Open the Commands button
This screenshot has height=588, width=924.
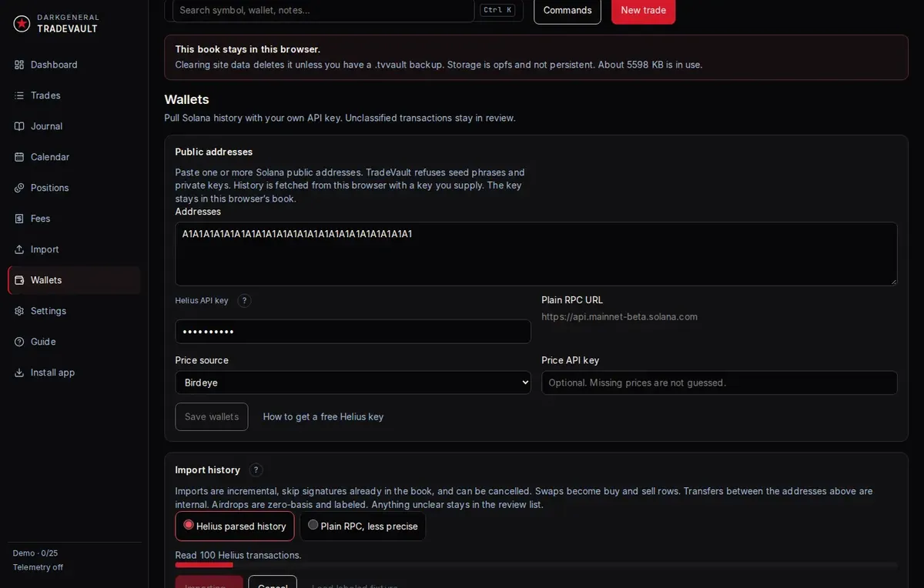click(567, 10)
